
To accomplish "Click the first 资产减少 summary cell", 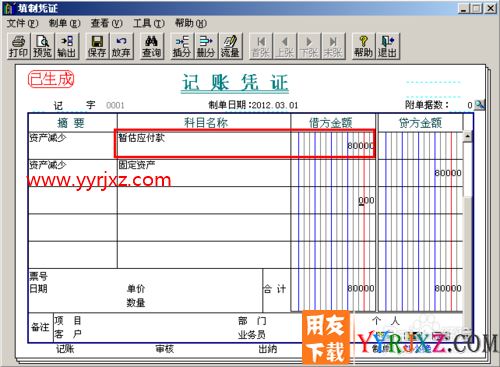I will pos(73,145).
